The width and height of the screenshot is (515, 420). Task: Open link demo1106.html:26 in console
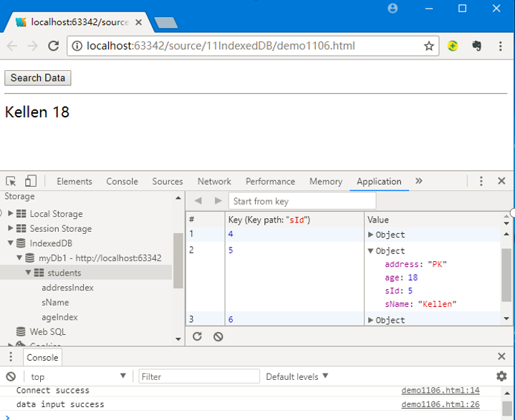(x=441, y=404)
